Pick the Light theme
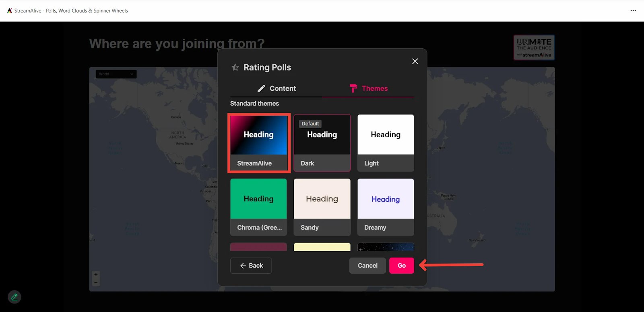The image size is (644, 312). pyautogui.click(x=386, y=143)
